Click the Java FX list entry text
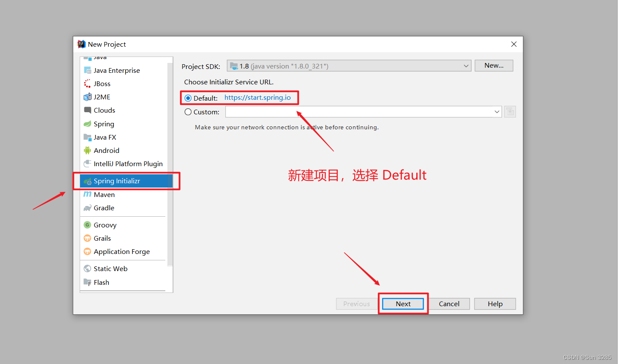This screenshot has height=364, width=618. tap(105, 137)
